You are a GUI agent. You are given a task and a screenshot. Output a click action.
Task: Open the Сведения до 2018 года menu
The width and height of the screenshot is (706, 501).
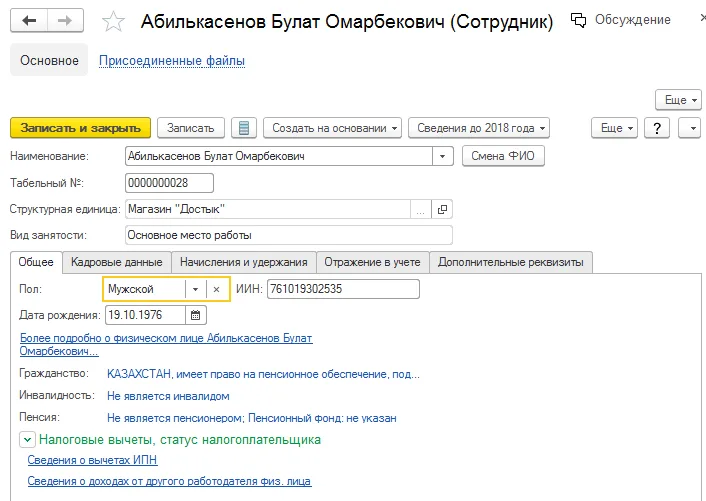479,128
